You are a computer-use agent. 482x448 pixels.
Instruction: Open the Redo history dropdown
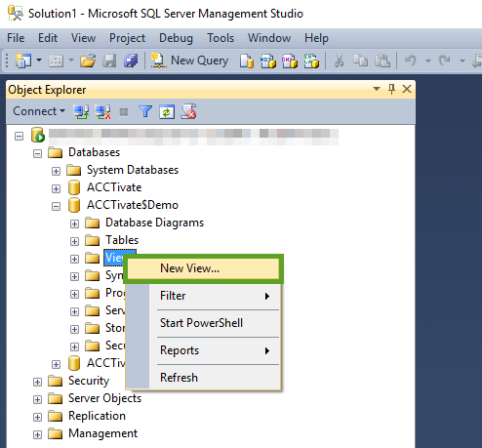click(462, 61)
